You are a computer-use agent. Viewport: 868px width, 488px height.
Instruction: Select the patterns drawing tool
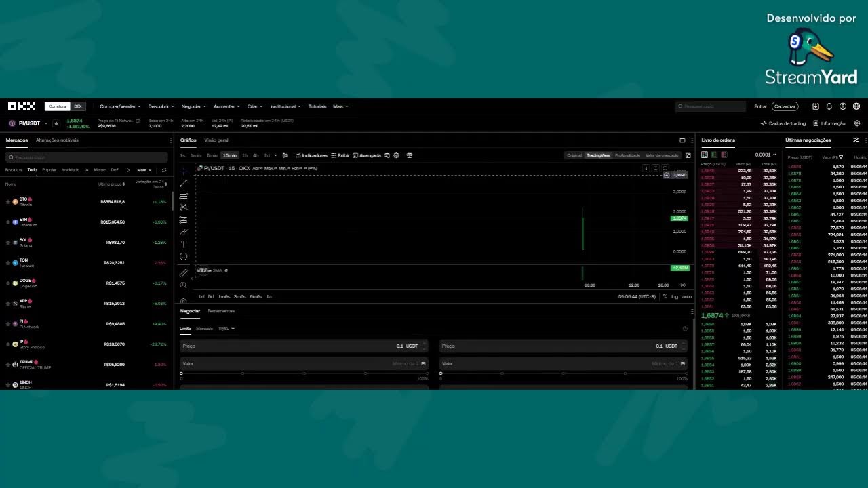(x=184, y=207)
